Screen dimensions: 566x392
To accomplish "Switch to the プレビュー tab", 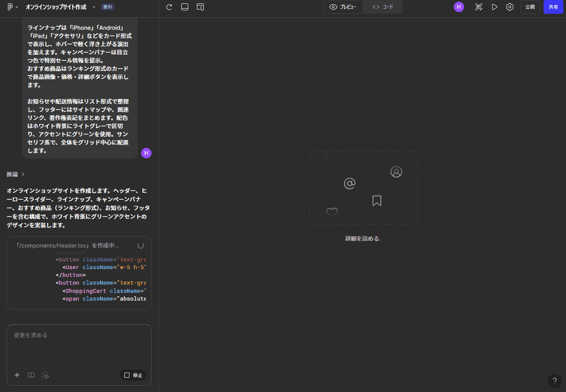I will [343, 7].
